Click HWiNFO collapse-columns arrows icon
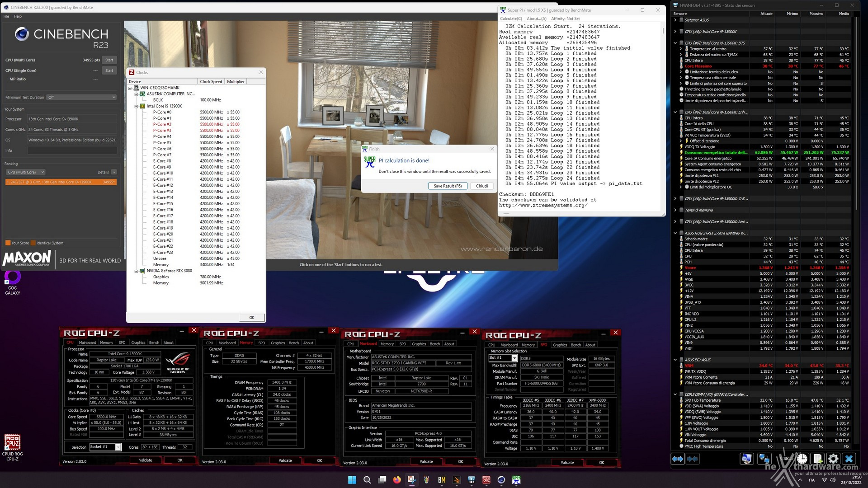 [x=693, y=459]
